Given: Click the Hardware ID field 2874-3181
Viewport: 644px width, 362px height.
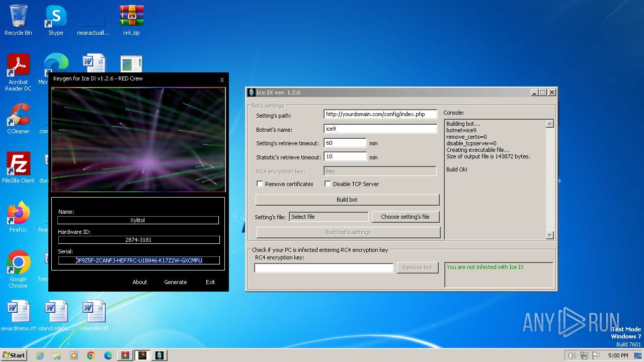Looking at the screenshot, I should point(138,240).
